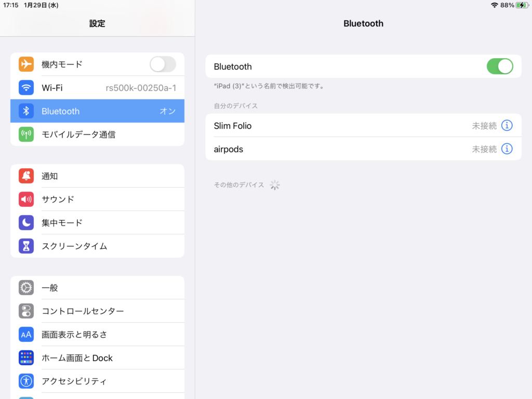532x399 pixels.
Task: Tap the focus mode moon icon
Action: (x=26, y=222)
